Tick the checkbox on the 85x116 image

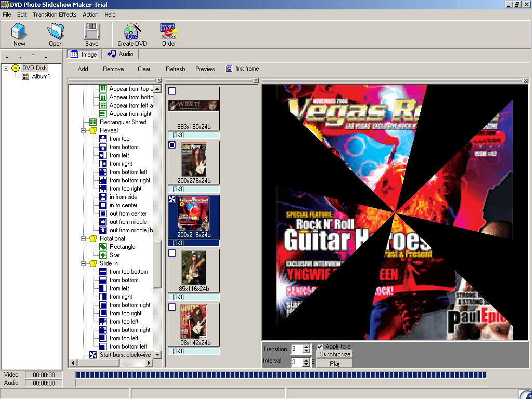click(x=171, y=253)
